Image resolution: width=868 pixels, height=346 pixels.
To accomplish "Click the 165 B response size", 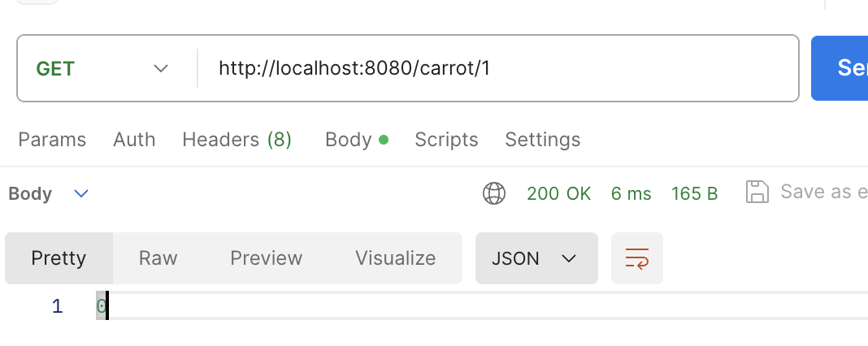I will (x=694, y=194).
